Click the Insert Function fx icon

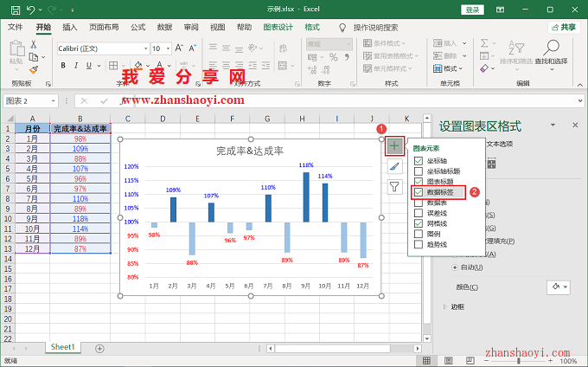125,101
